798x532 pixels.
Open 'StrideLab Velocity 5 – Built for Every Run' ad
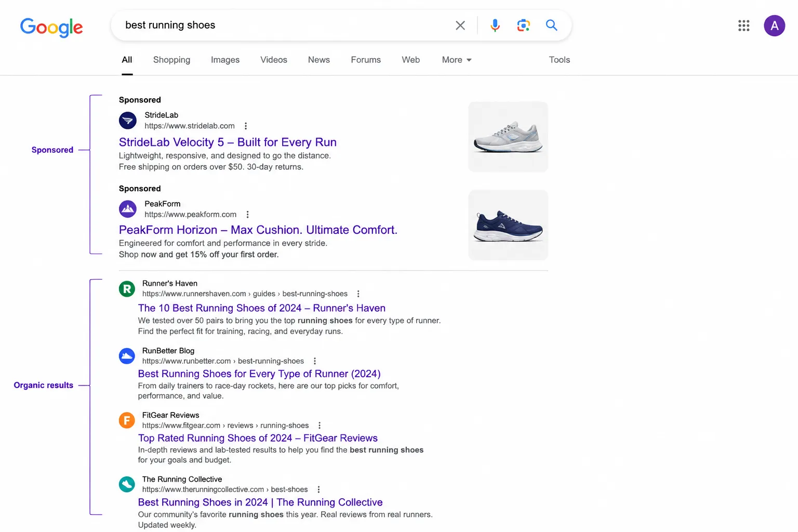[228, 142]
